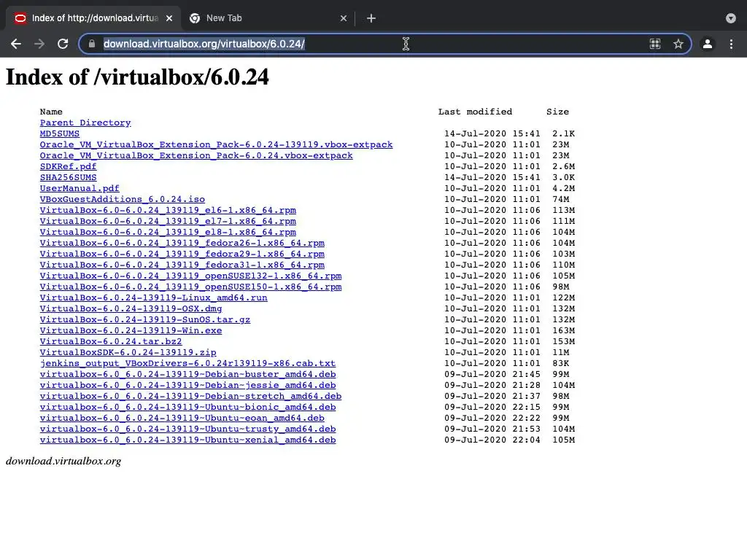Screen dimensions: 747x560
Task: Download the OSX.dmg installer
Action: pos(131,309)
